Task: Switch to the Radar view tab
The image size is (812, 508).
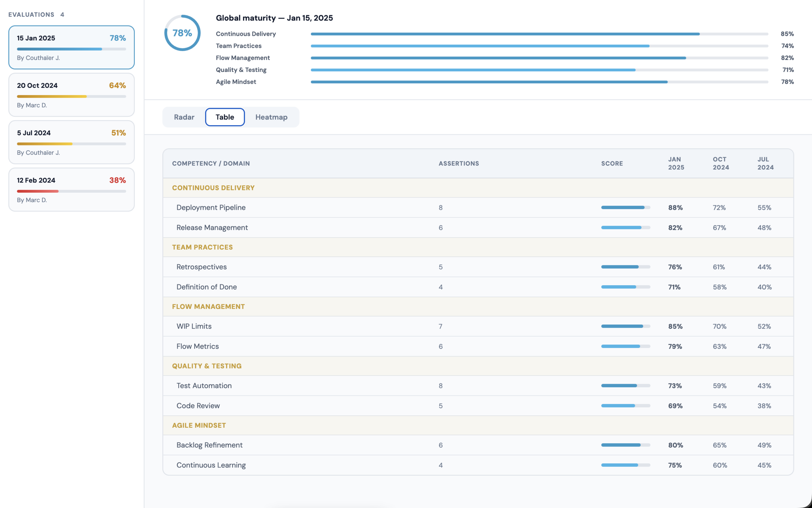Action: 184,117
